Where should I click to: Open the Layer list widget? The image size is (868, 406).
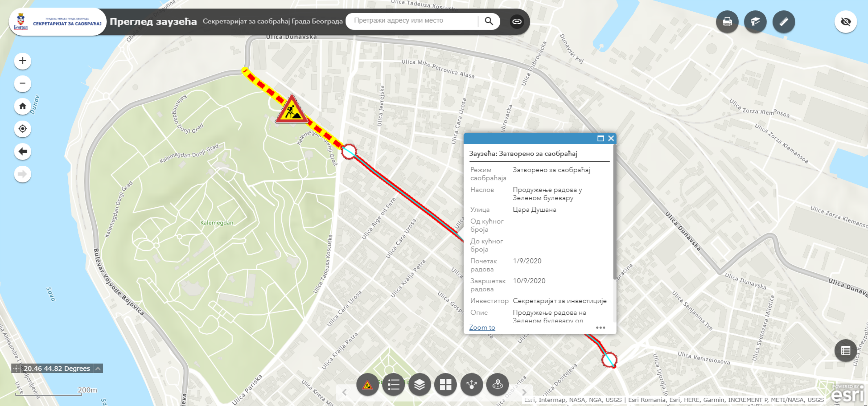click(419, 384)
